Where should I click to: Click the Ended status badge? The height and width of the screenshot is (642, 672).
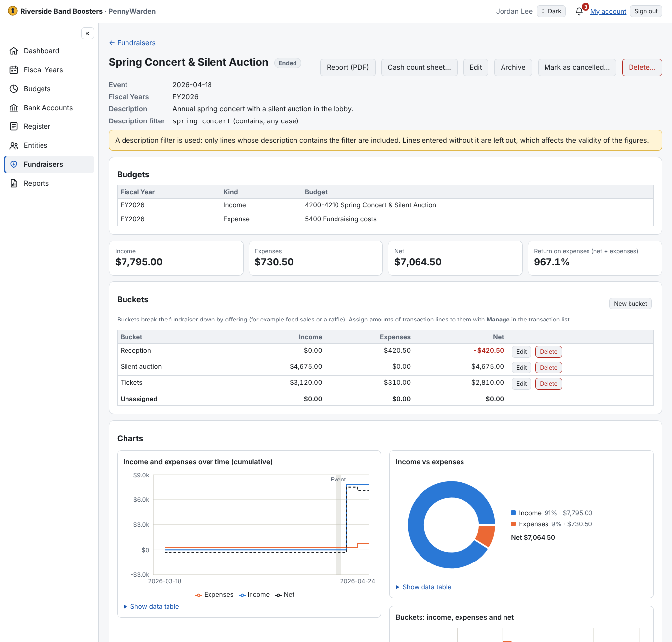[x=288, y=63]
